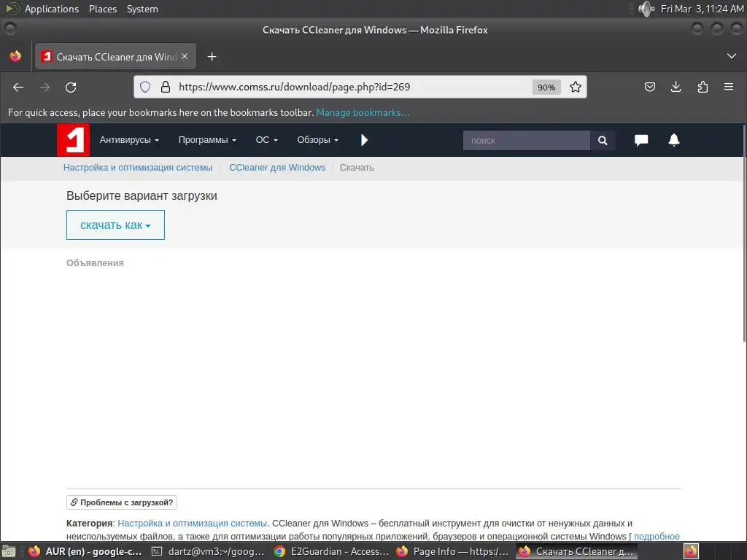Image resolution: width=747 pixels, height=560 pixels.
Task: Open Manage bookmarks link
Action: (x=363, y=113)
